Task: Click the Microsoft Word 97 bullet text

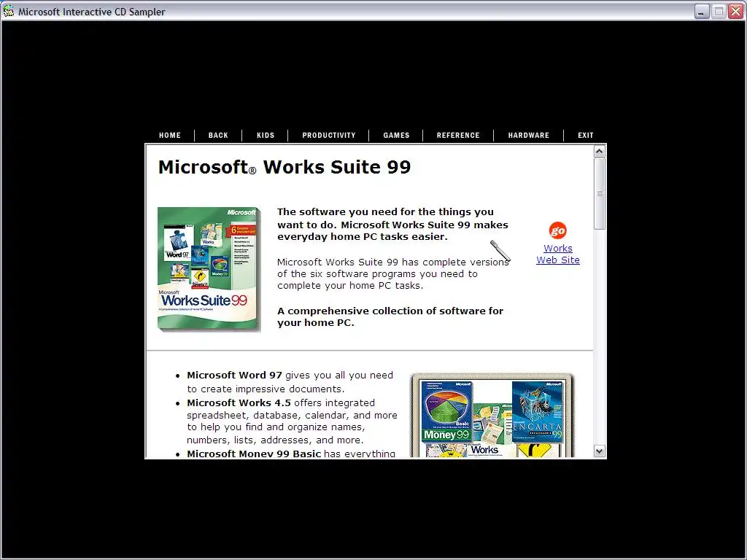Action: (x=290, y=382)
